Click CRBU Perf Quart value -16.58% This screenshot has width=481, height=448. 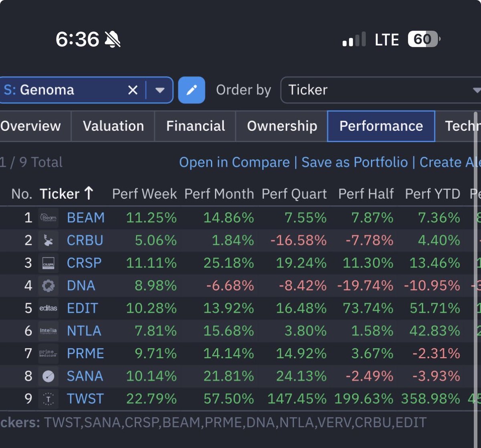click(x=298, y=241)
